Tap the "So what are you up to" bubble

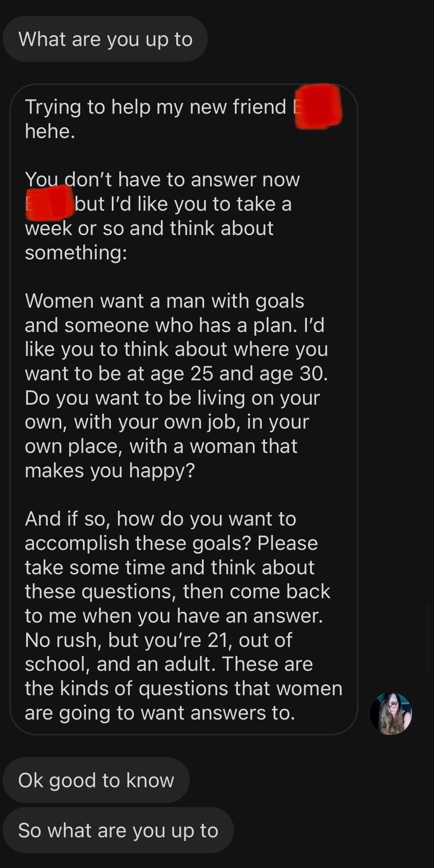click(118, 830)
